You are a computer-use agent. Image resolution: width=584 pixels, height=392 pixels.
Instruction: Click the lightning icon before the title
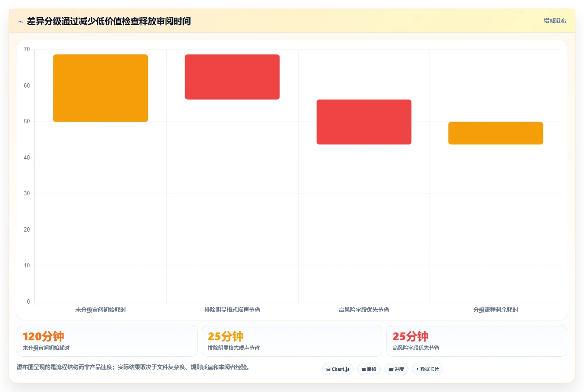tap(20, 22)
